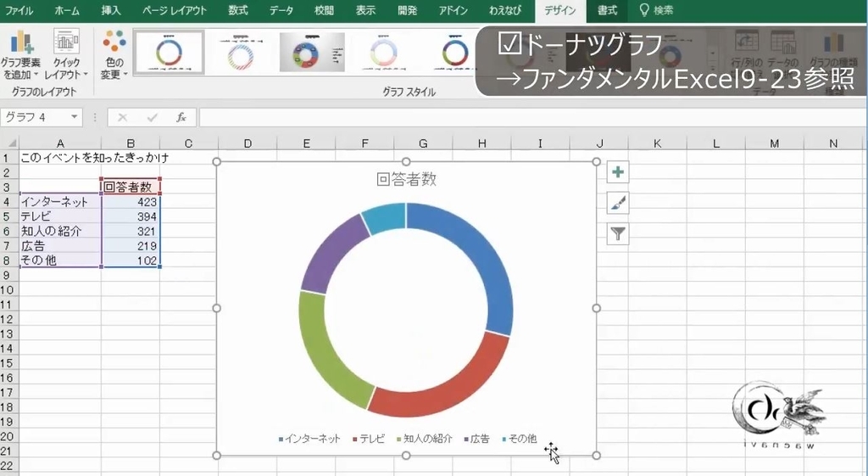This screenshot has width=868, height=476.
Task: Open the 開発 tab
Action: (407, 10)
